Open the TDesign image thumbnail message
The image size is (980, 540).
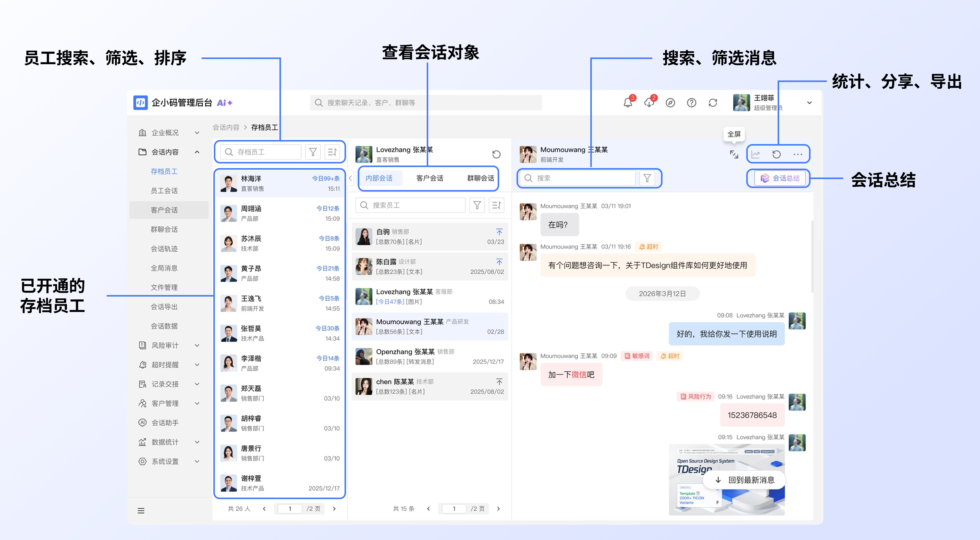(727, 480)
